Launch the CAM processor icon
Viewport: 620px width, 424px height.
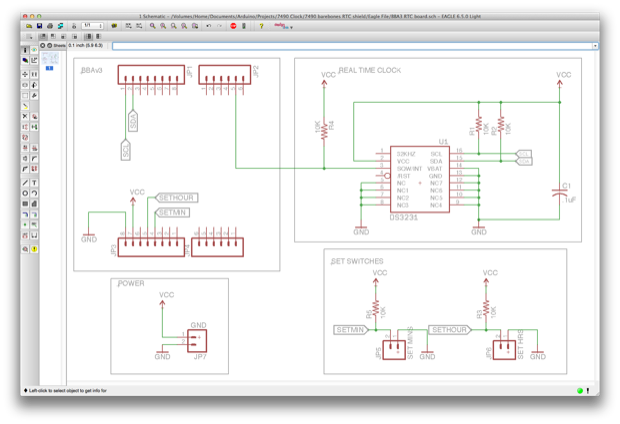pyautogui.click(x=60, y=26)
